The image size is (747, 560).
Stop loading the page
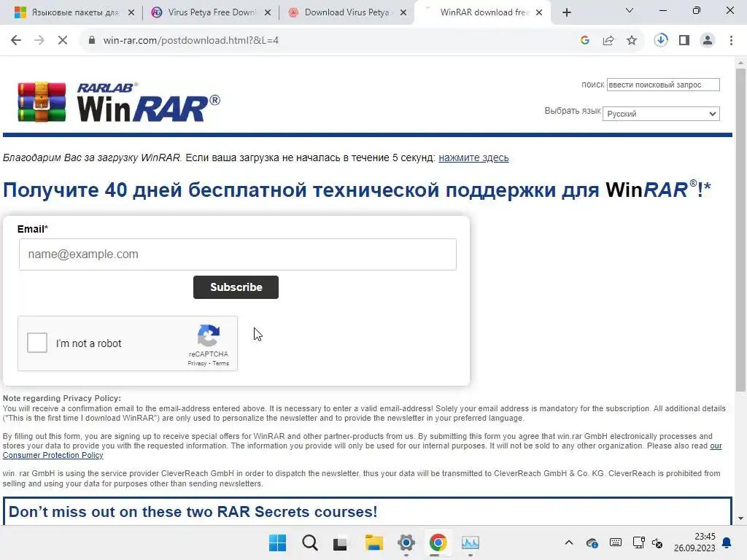pyautogui.click(x=63, y=41)
